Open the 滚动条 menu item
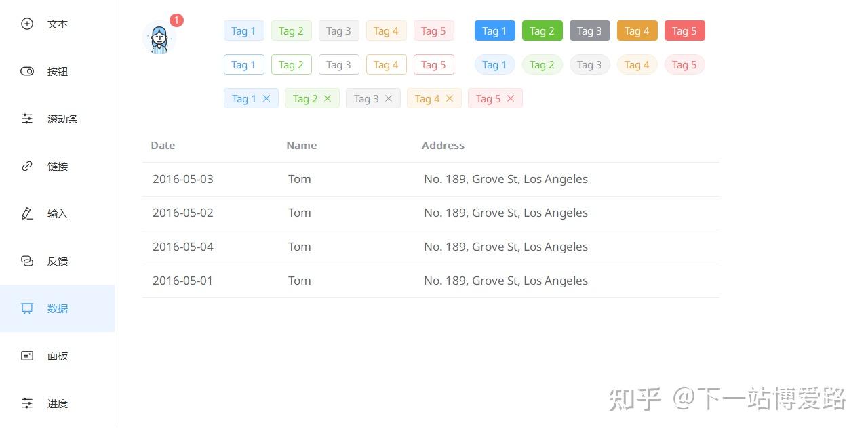Screen dimensions: 868x433 tap(58, 119)
